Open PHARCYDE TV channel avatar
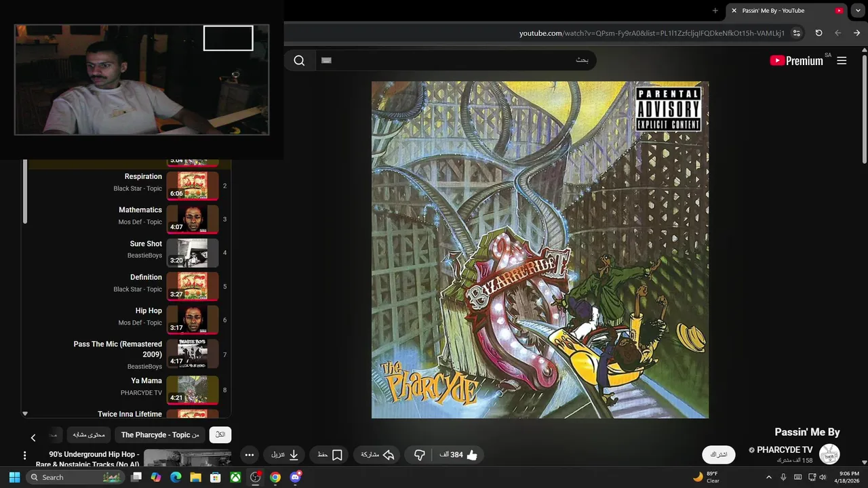The image size is (868, 488). point(829,454)
